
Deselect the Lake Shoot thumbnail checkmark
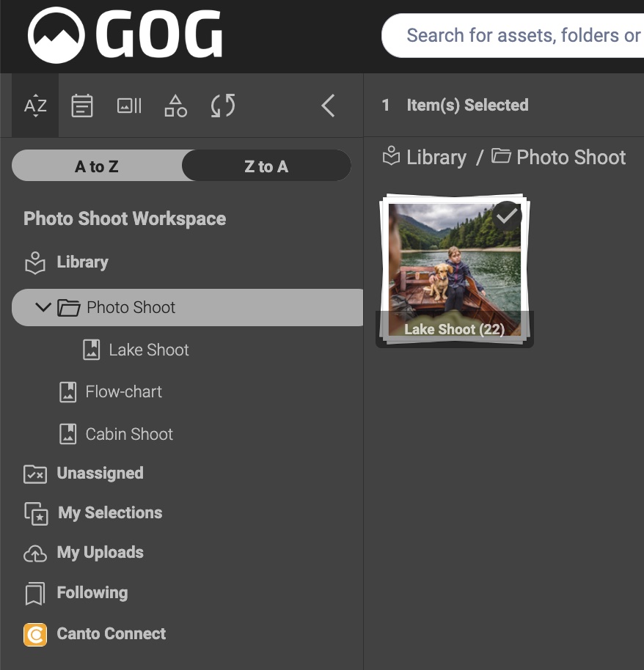507,216
